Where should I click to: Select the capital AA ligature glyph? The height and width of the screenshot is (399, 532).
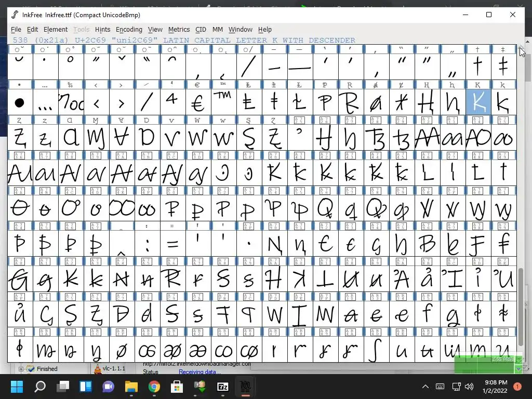click(427, 137)
